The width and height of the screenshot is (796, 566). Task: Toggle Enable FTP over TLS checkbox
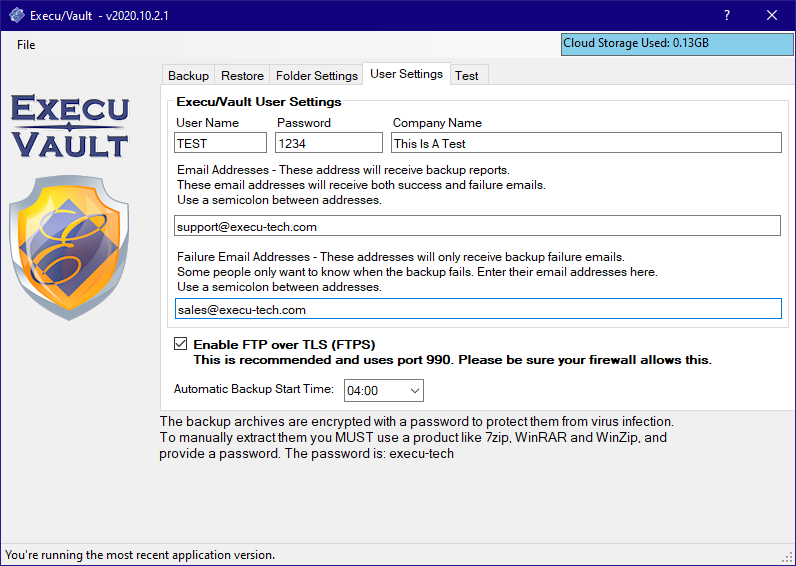pyautogui.click(x=180, y=344)
